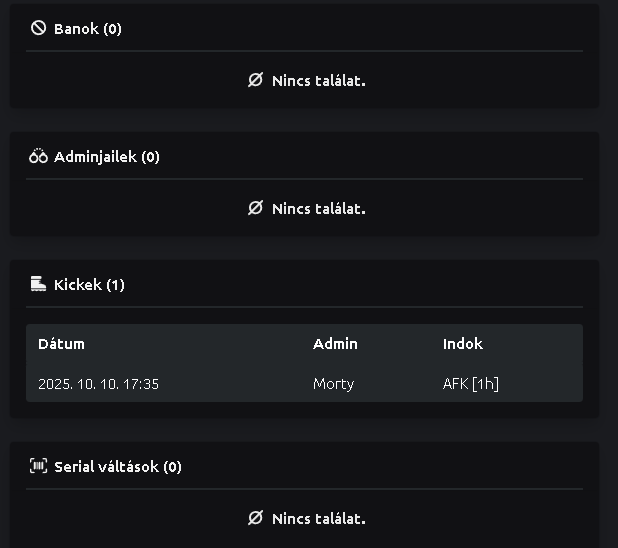The height and width of the screenshot is (548, 618).
Task: Click the ban icon beside Banok
Action: tap(39, 28)
